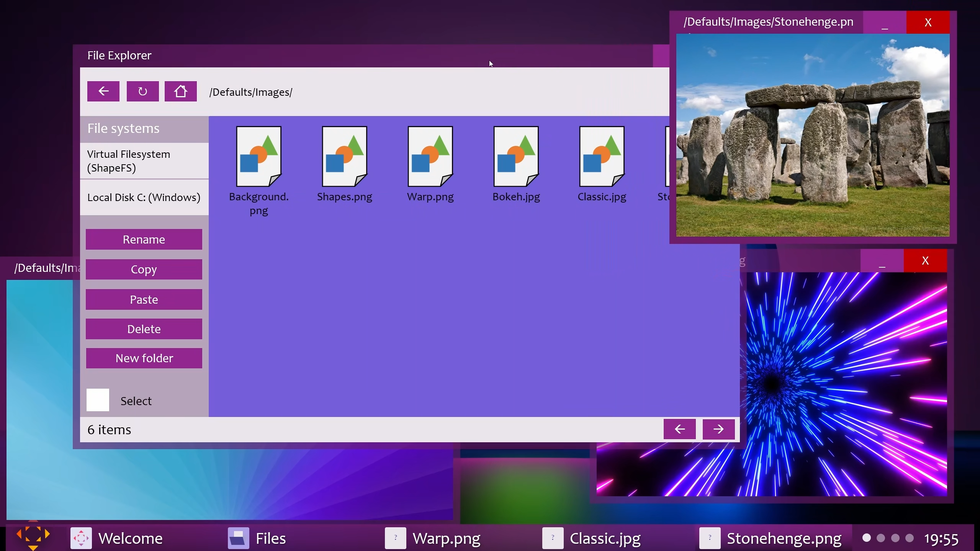The image size is (980, 551).
Task: Open the Classic.jpg file icon
Action: point(602,157)
